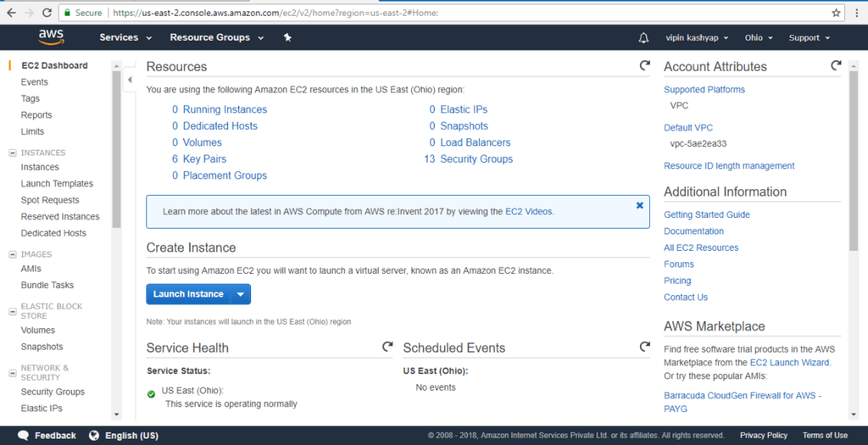The height and width of the screenshot is (445, 868).
Task: Open Launch Templates in the sidebar
Action: [57, 184]
